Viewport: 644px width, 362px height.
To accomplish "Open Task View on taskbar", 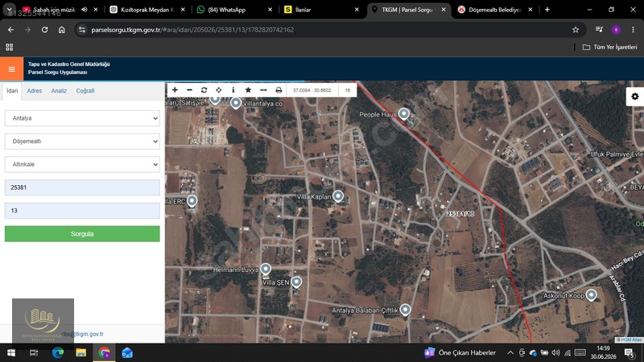I will pos(34,352).
